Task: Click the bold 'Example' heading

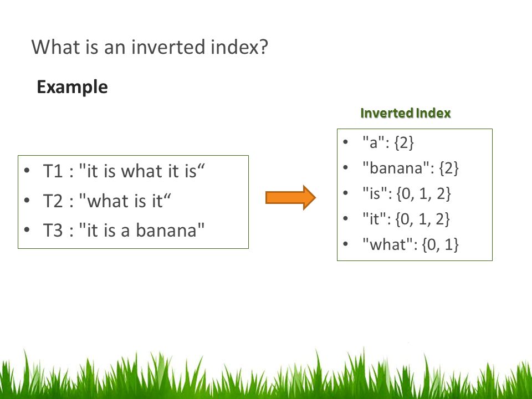Action: pyautogui.click(x=72, y=87)
